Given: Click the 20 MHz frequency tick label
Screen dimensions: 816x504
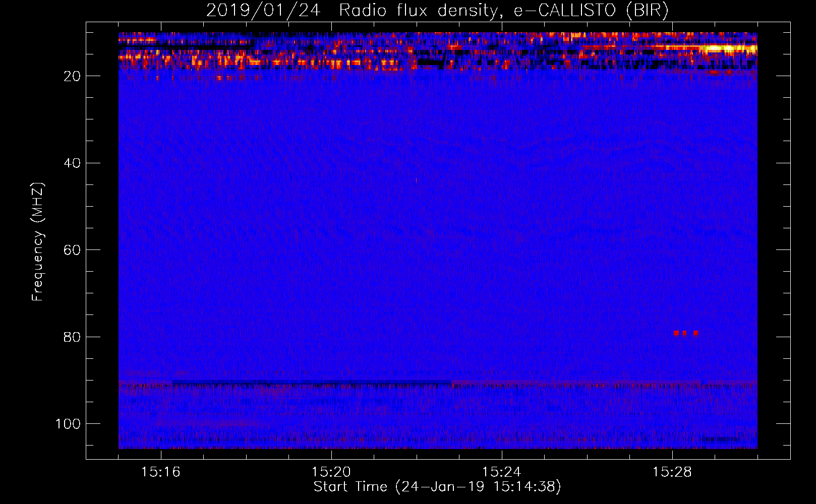Looking at the screenshot, I should pos(73,76).
